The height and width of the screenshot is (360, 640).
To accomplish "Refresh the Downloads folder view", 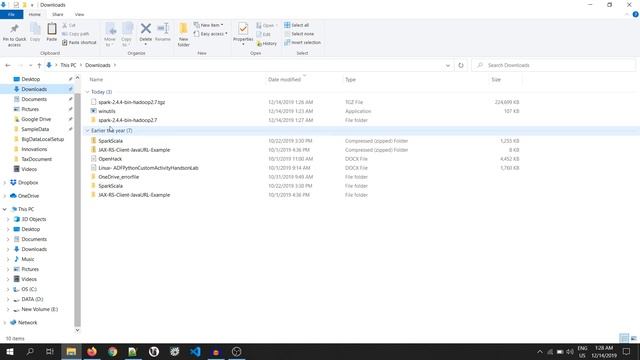I will (461, 65).
